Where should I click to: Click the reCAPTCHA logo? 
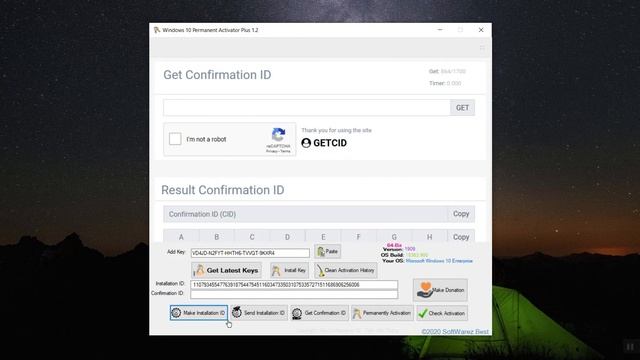tap(278, 135)
